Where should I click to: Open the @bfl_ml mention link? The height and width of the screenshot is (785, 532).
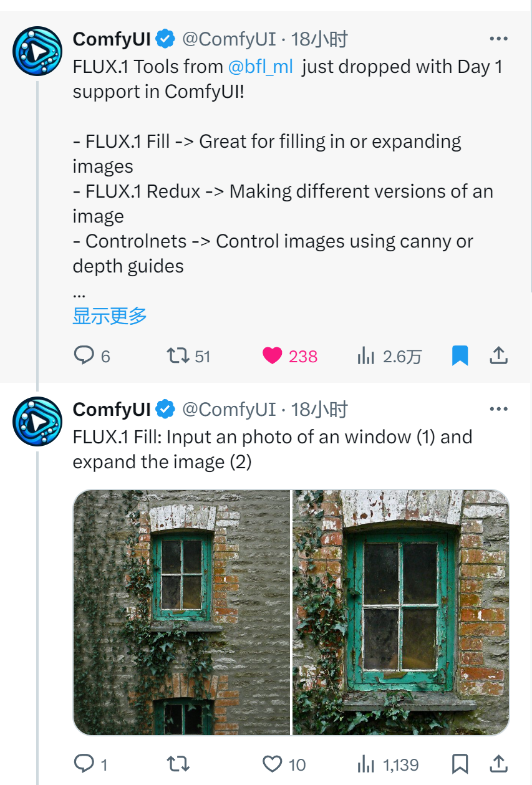tap(260, 67)
